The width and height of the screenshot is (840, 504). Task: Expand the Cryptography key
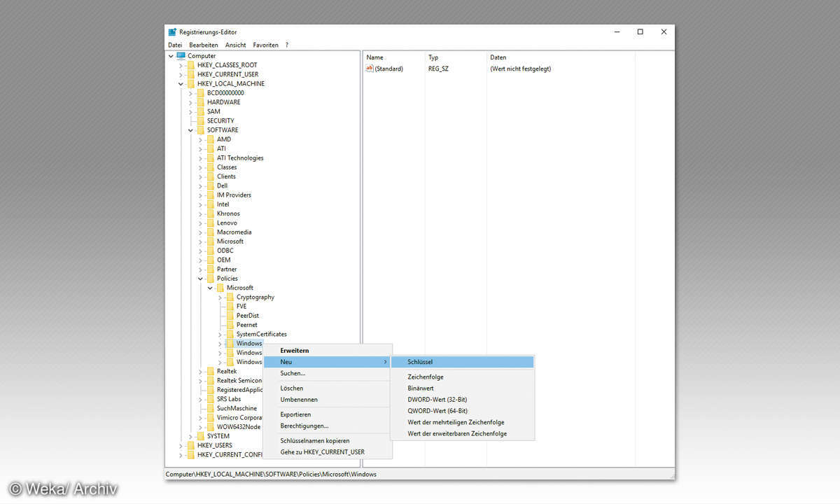(x=220, y=297)
